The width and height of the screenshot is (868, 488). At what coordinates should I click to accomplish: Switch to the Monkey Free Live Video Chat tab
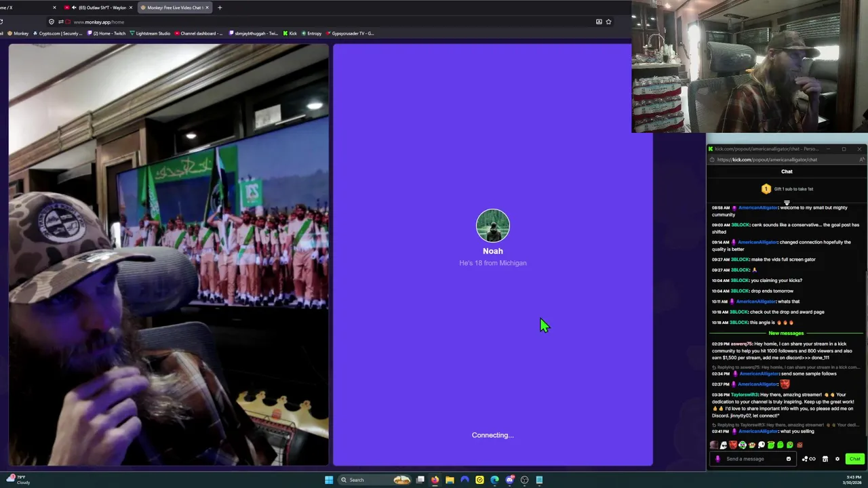175,7
